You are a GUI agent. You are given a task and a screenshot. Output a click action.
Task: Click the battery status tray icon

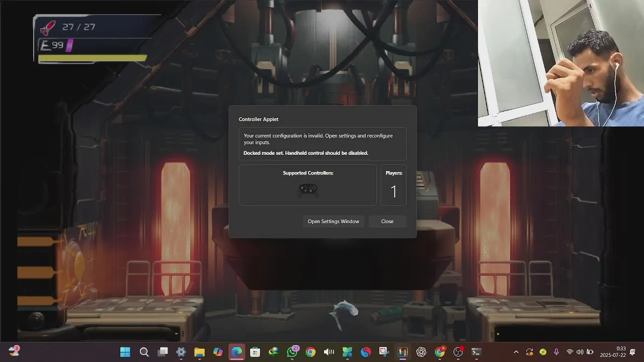(x=590, y=352)
